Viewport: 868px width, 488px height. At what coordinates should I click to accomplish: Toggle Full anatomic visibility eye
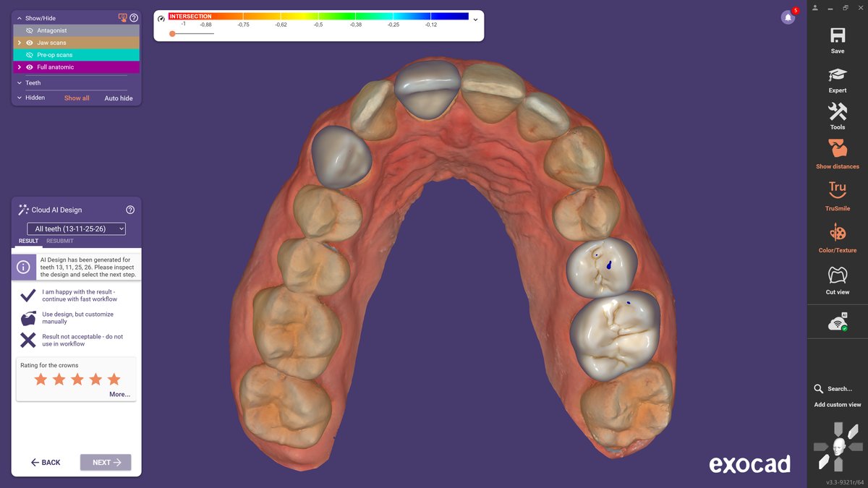pyautogui.click(x=30, y=67)
